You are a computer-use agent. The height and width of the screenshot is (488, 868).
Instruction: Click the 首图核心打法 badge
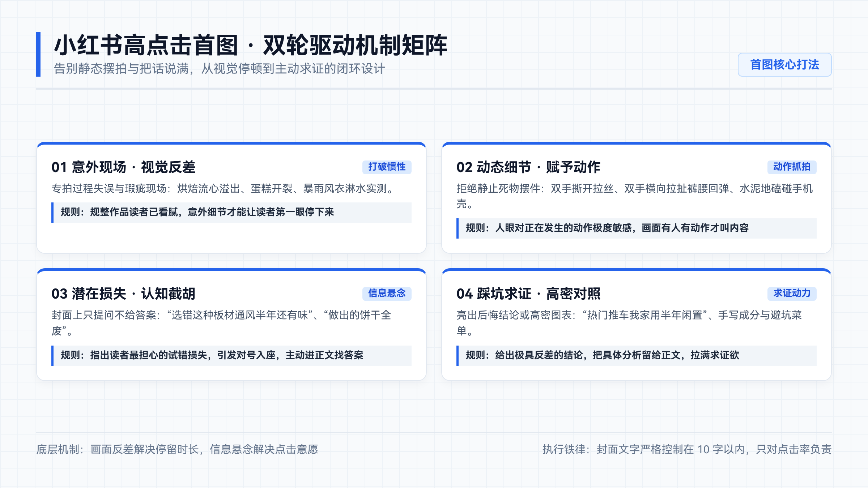[x=784, y=65]
